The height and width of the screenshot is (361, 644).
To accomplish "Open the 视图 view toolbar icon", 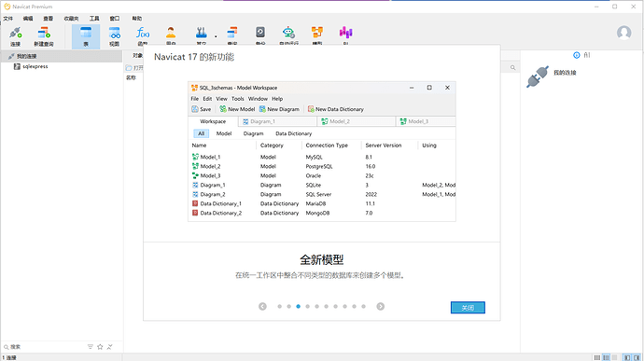I will (114, 36).
